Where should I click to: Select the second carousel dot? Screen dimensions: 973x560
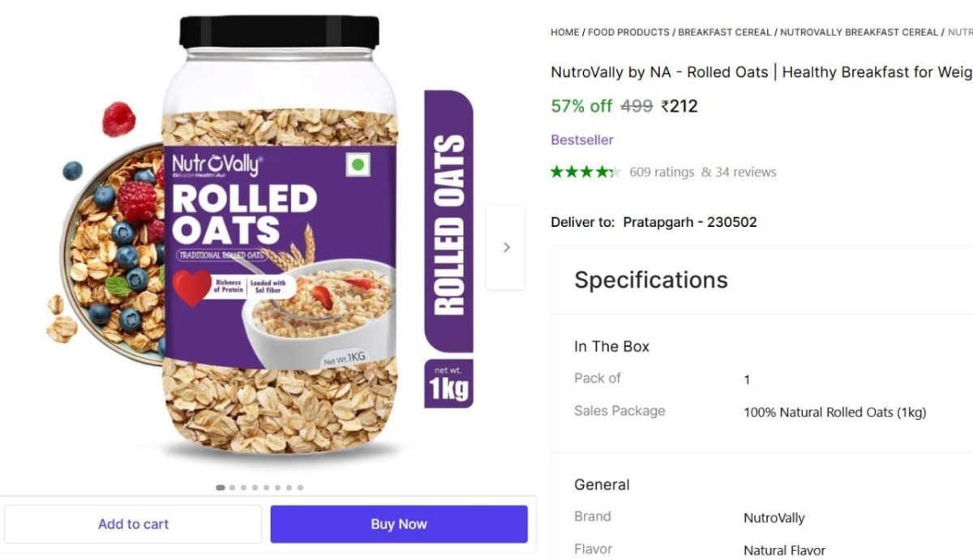click(232, 487)
